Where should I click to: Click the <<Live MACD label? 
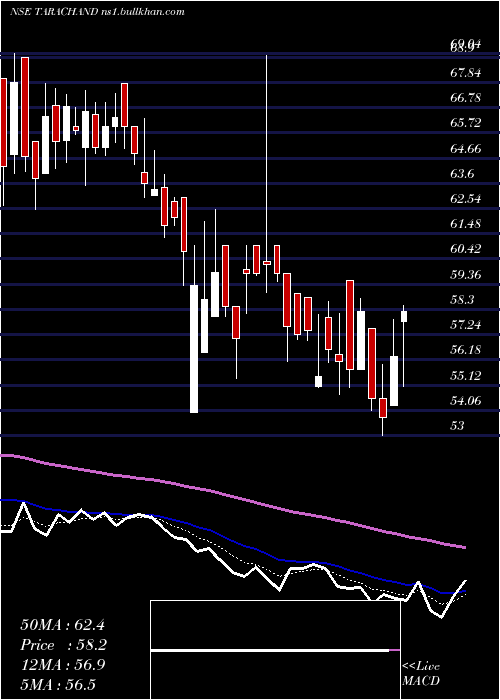(421, 673)
